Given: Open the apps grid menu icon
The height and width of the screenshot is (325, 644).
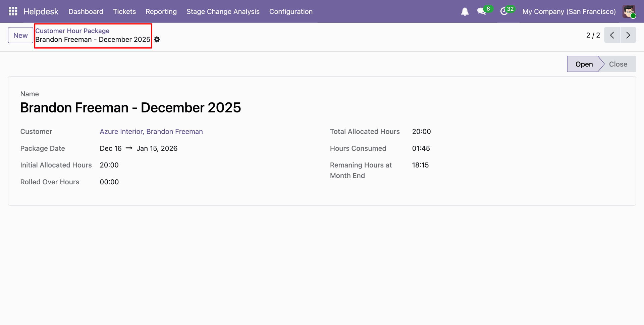Looking at the screenshot, I should point(13,11).
